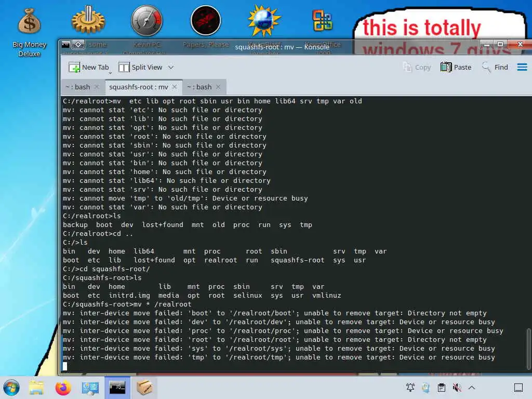Expand the Split View dropdown chevron
This screenshot has height=399, width=532.
(171, 67)
